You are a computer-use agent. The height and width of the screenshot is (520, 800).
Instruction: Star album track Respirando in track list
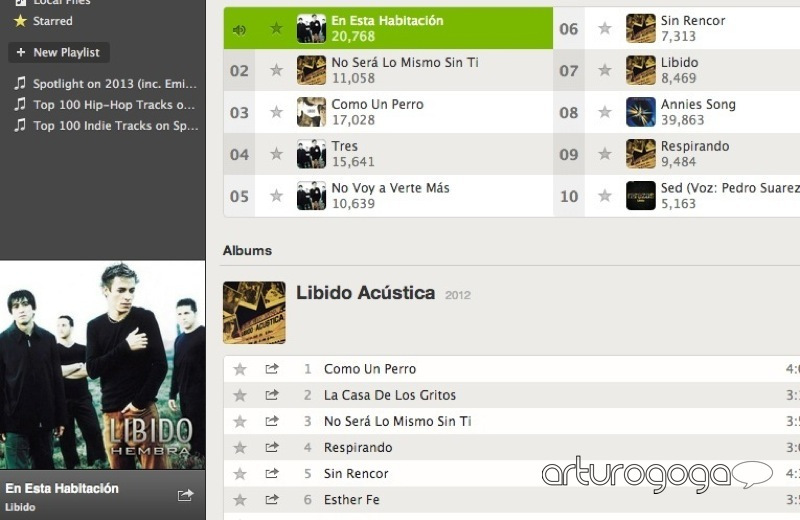coord(240,448)
